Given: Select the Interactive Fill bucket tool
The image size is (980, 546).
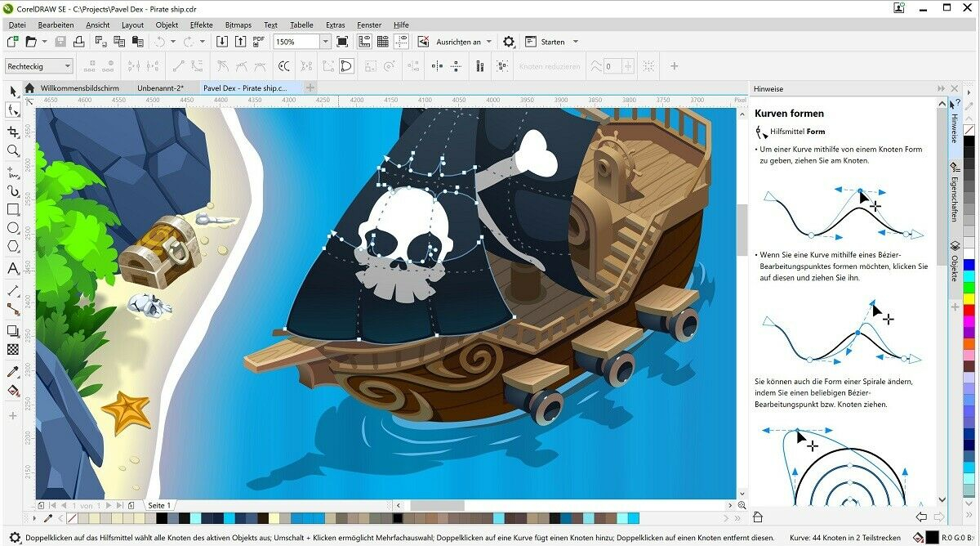Looking at the screenshot, I should click(13, 392).
